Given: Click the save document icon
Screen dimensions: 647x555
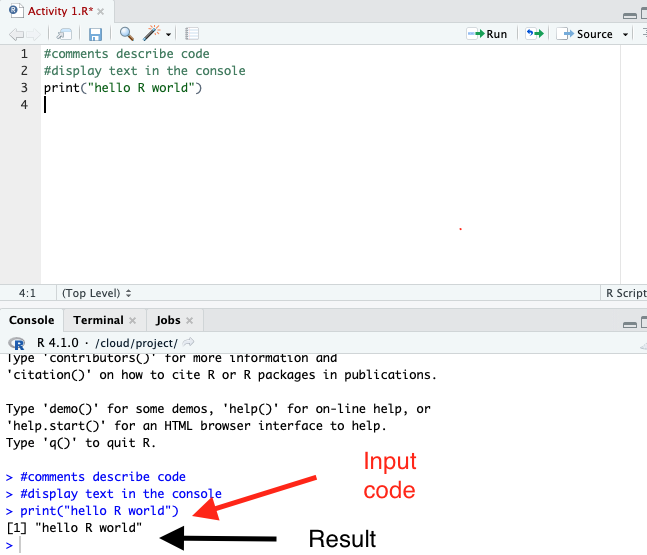Looking at the screenshot, I should click(96, 34).
